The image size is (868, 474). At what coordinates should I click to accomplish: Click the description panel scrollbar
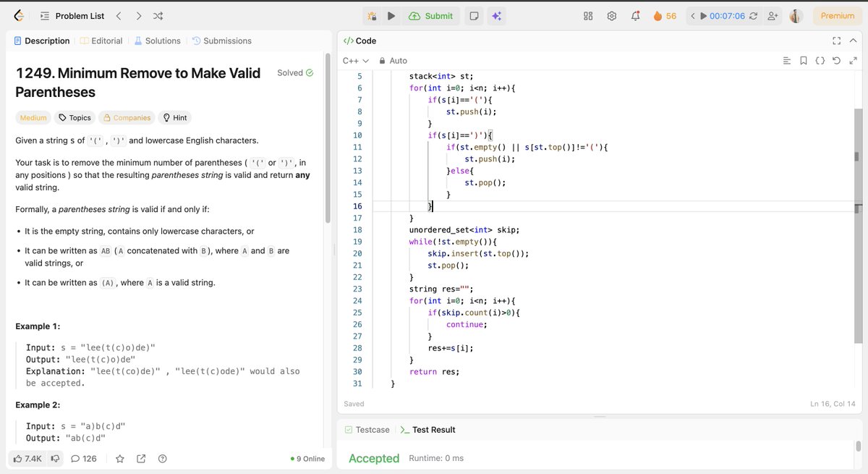(328, 137)
